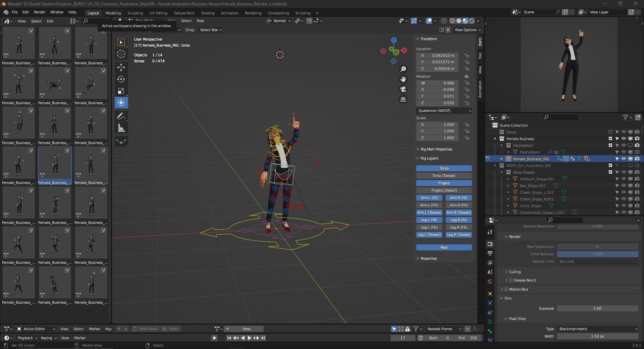Collapse the Bone Shapes collection

(502, 172)
